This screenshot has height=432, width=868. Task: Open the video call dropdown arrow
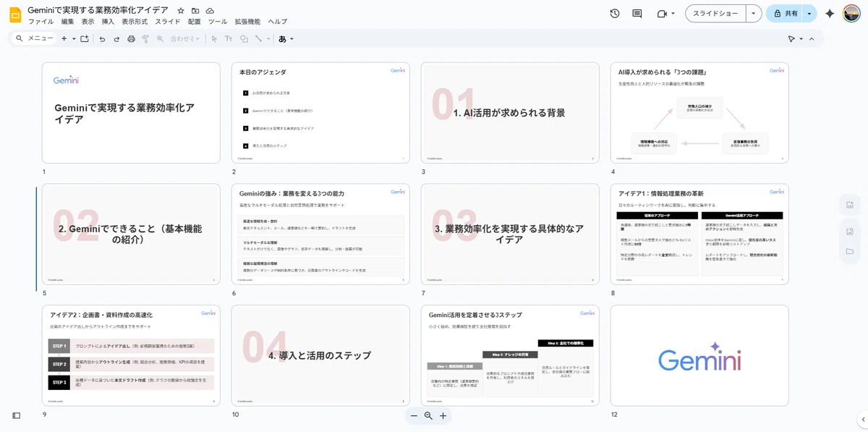point(673,14)
